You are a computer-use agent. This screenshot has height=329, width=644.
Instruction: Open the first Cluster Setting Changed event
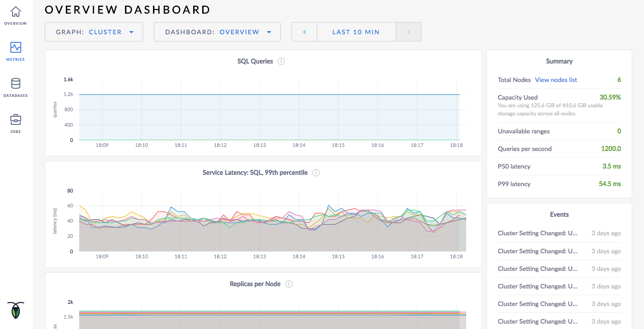click(538, 233)
